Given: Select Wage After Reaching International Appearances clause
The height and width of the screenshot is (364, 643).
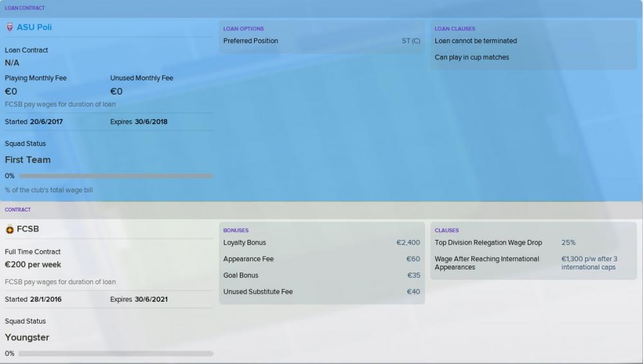Looking at the screenshot, I should pyautogui.click(x=487, y=263).
